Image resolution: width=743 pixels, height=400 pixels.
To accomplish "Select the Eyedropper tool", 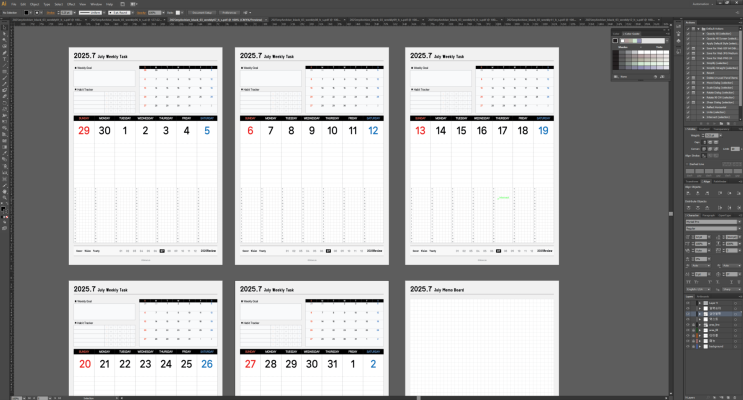I will coord(4,153).
